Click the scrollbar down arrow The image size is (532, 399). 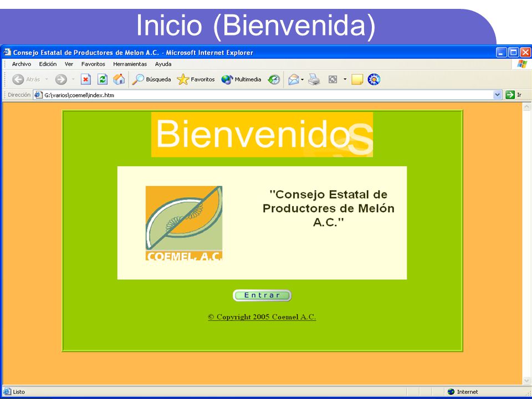coord(526,381)
